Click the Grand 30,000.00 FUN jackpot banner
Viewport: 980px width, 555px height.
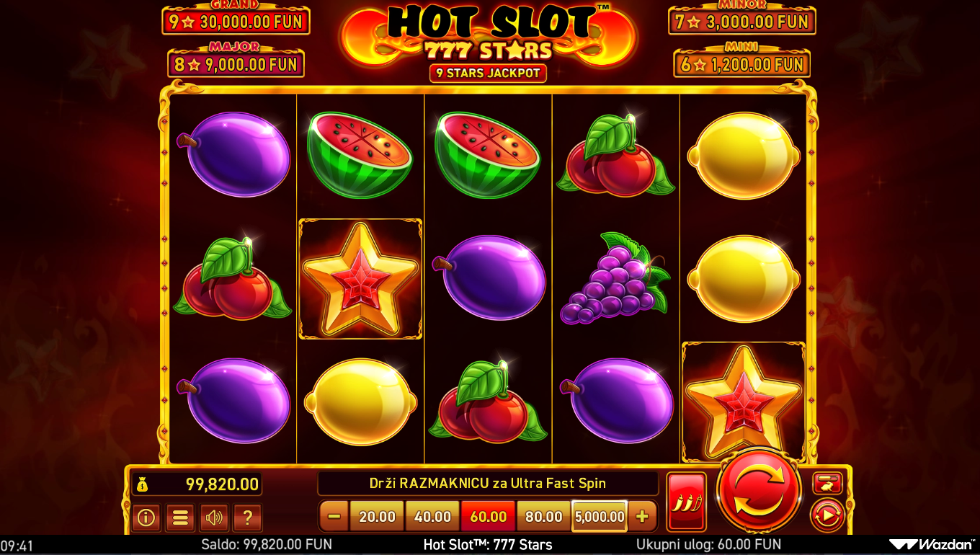[x=236, y=18]
